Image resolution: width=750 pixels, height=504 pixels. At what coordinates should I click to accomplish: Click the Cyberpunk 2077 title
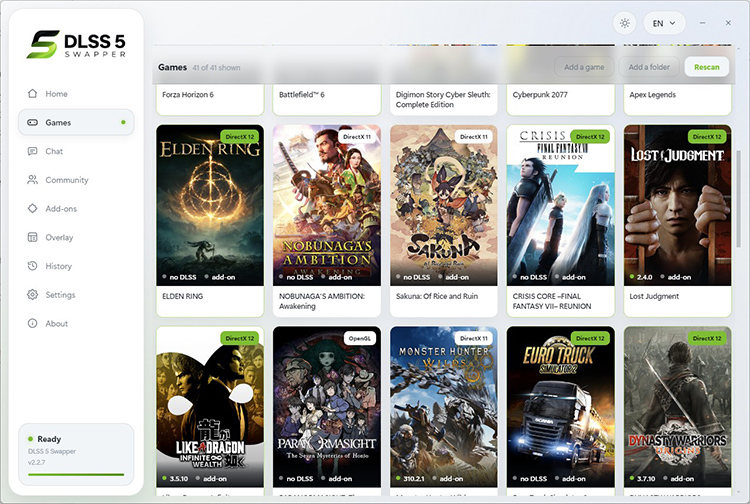[x=540, y=95]
